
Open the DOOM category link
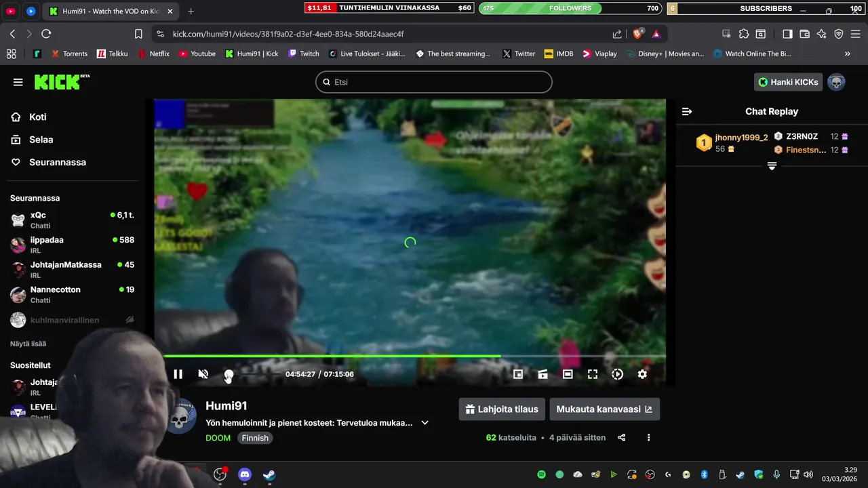[218, 438]
